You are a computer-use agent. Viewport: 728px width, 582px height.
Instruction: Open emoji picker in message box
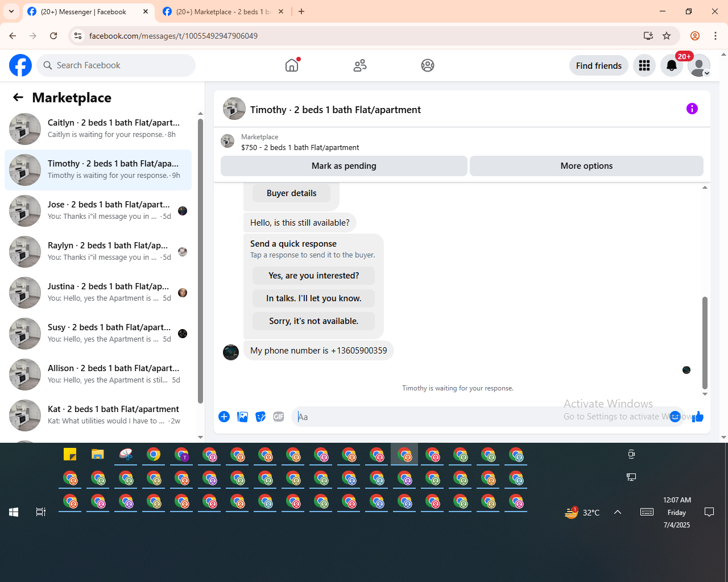[675, 417]
